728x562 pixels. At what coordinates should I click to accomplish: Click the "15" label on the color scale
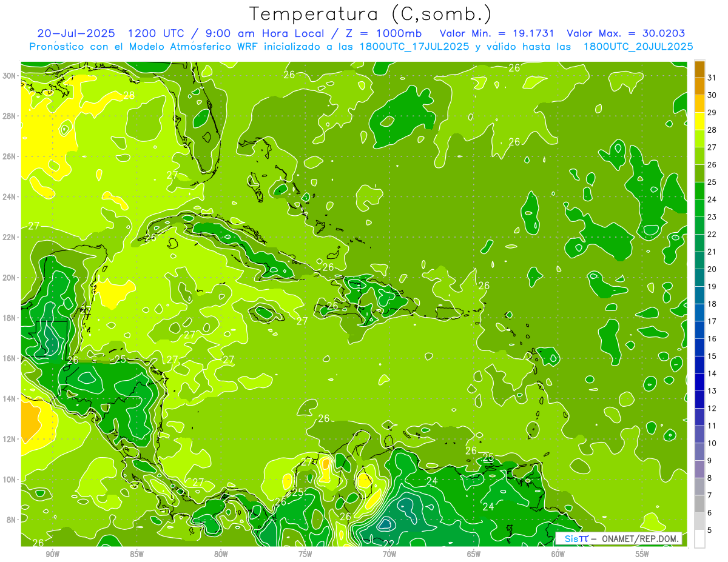click(712, 356)
